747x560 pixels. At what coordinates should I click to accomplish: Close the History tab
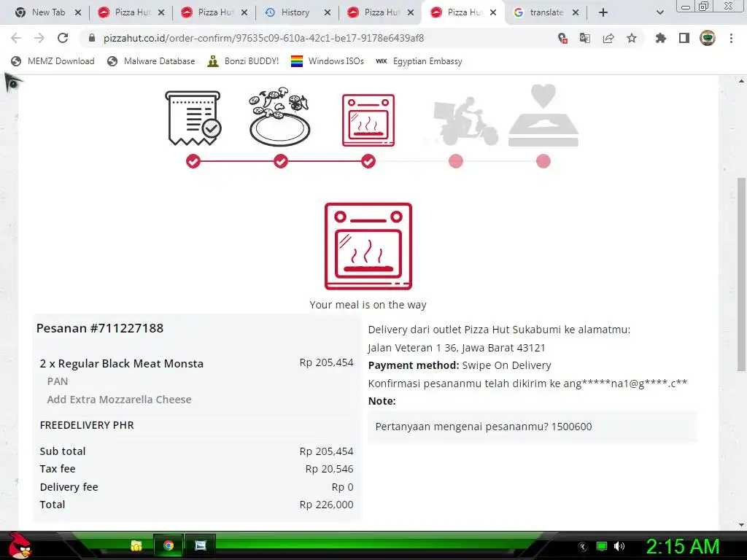coord(328,12)
